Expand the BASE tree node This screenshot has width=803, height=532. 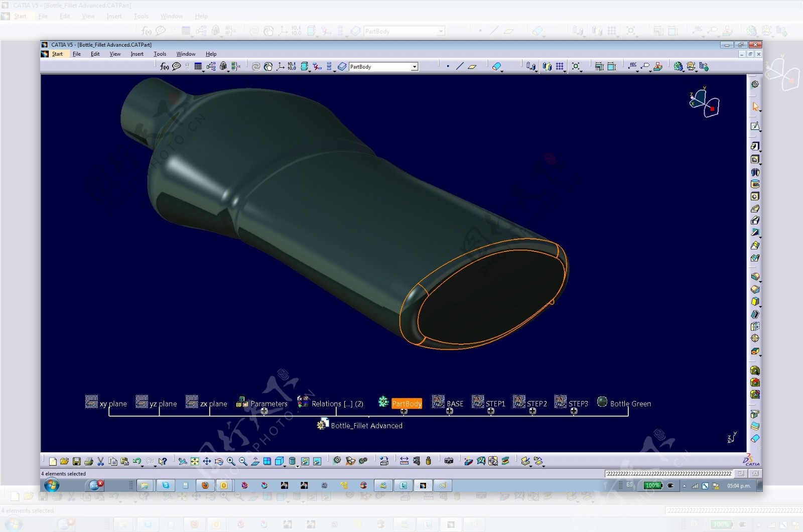pos(450,411)
